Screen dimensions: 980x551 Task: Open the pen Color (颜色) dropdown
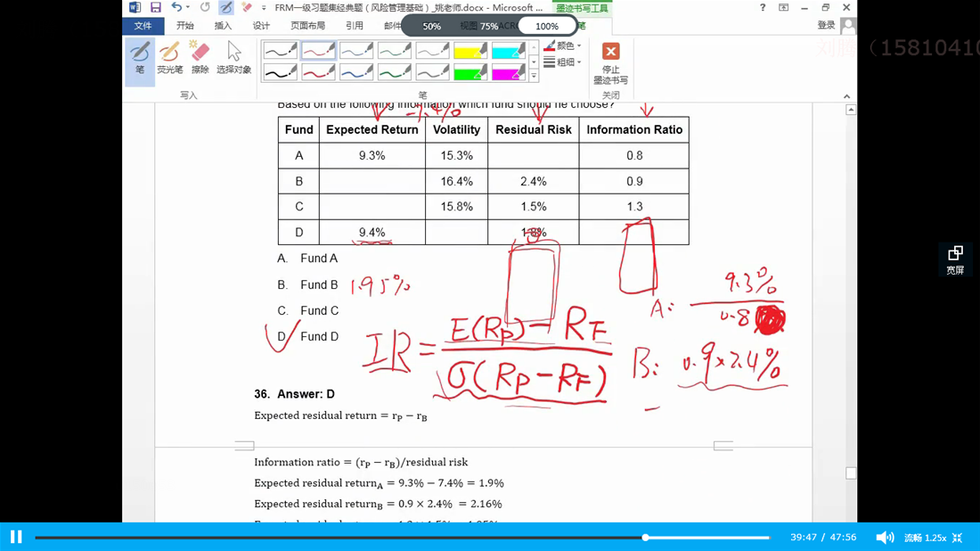pos(563,45)
